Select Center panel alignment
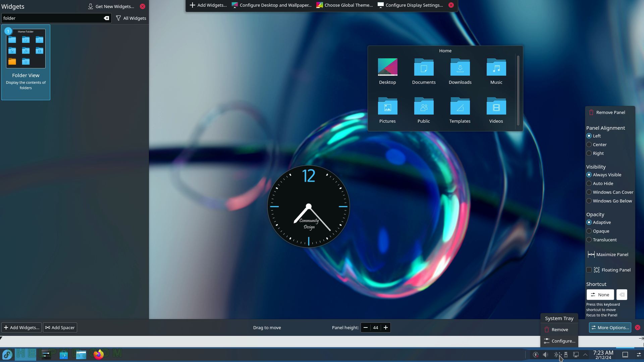 click(x=596, y=144)
